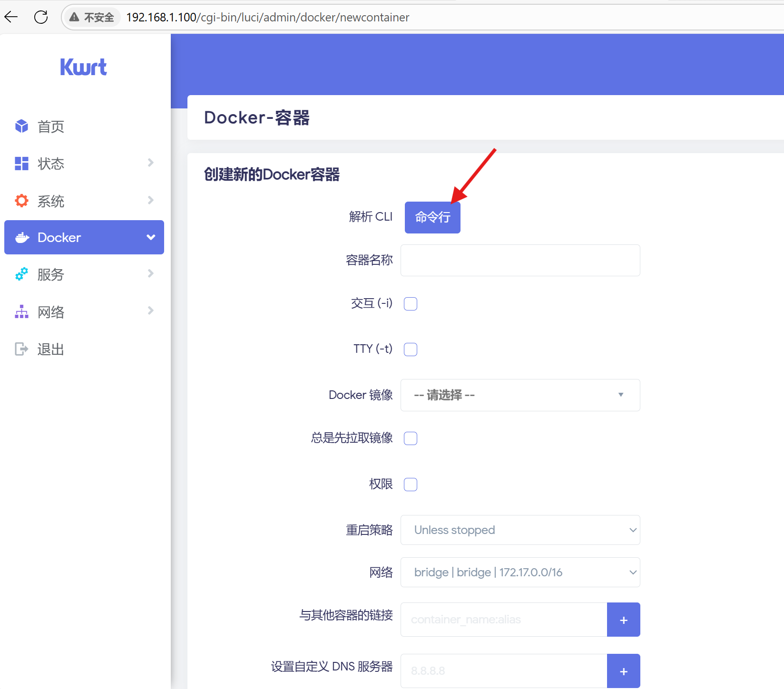This screenshot has height=689, width=784.
Task: Click the network topology icon beside 网络
Action: click(21, 311)
